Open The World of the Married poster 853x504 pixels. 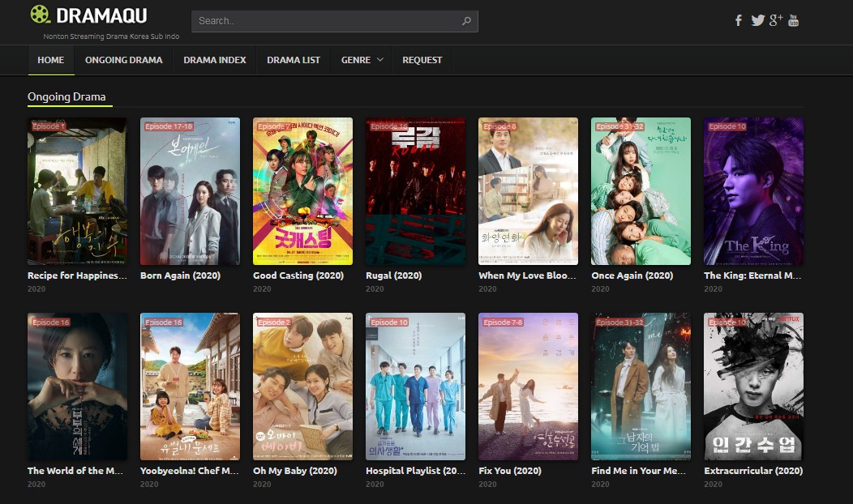pos(77,387)
